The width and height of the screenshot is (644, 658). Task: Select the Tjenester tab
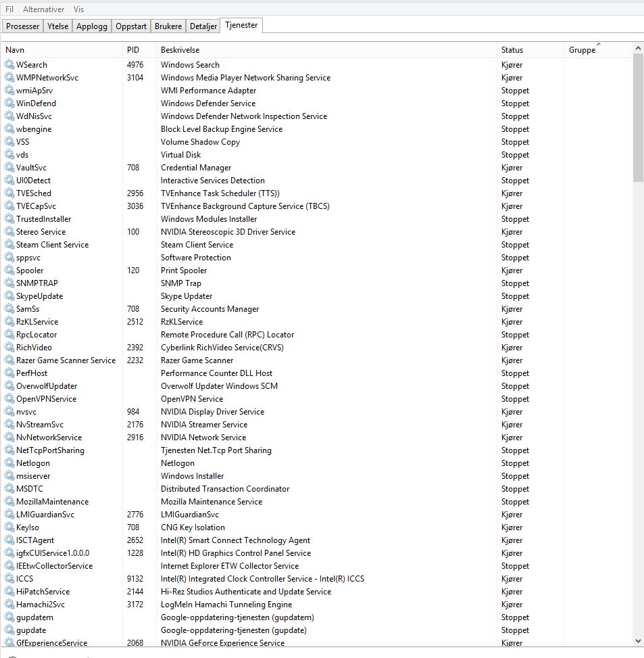(x=241, y=25)
